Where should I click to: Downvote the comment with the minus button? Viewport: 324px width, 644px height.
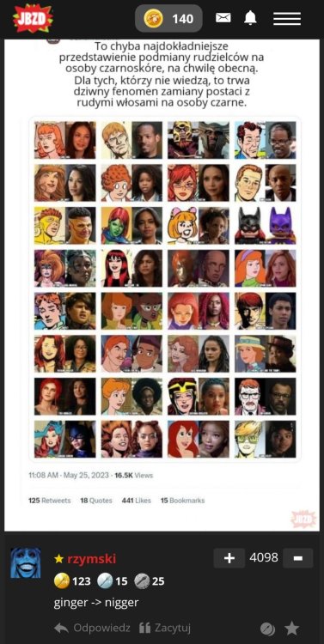[x=298, y=558]
